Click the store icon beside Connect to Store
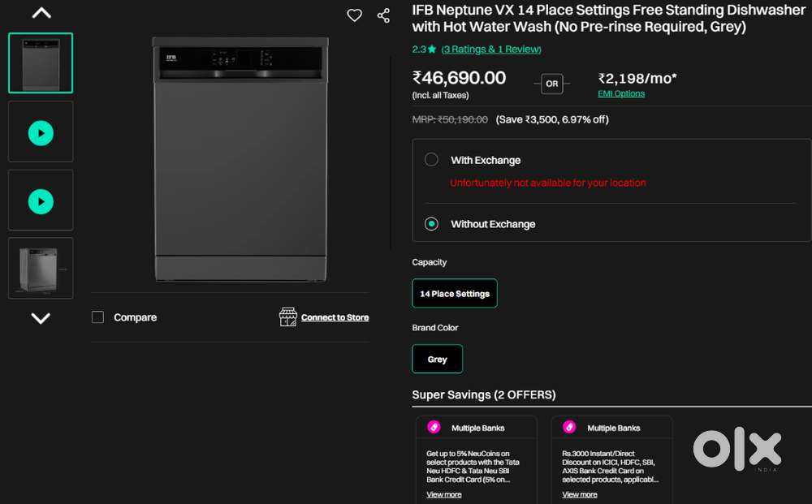This screenshot has width=812, height=504. (x=288, y=317)
